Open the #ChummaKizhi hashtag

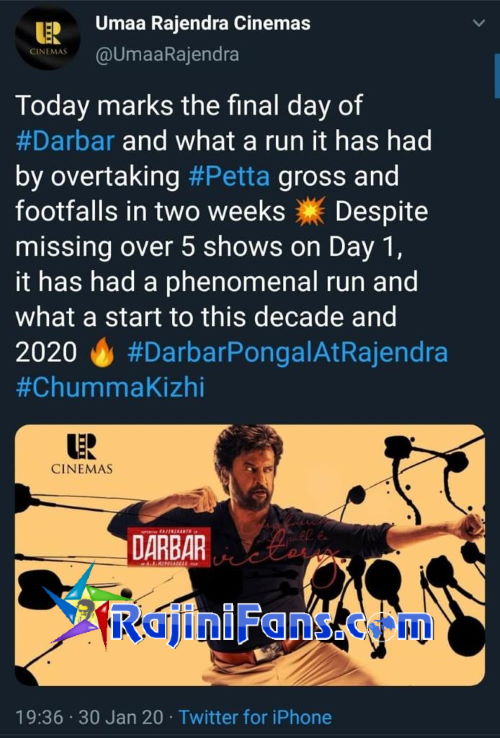[x=110, y=387]
